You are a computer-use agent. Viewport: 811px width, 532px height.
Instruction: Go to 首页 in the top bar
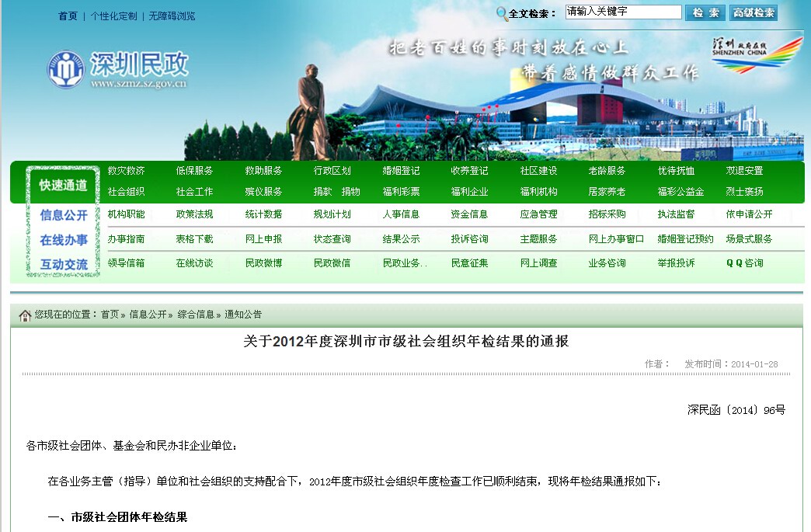[x=68, y=16]
